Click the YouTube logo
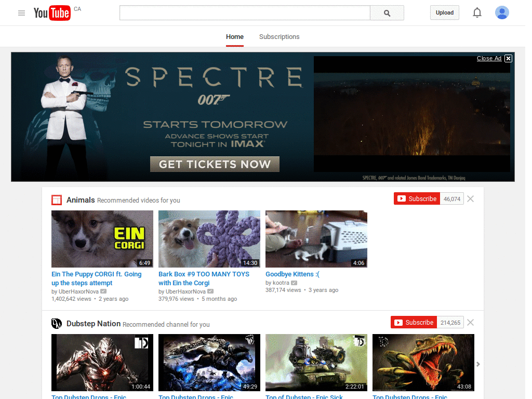Viewport: 532px width, 399px height. pos(52,13)
